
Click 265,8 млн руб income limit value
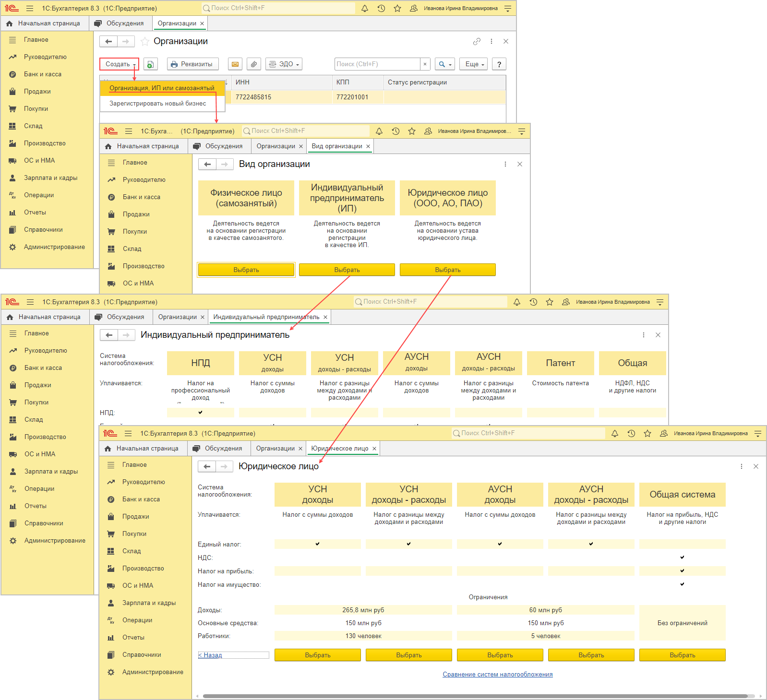[x=363, y=610]
